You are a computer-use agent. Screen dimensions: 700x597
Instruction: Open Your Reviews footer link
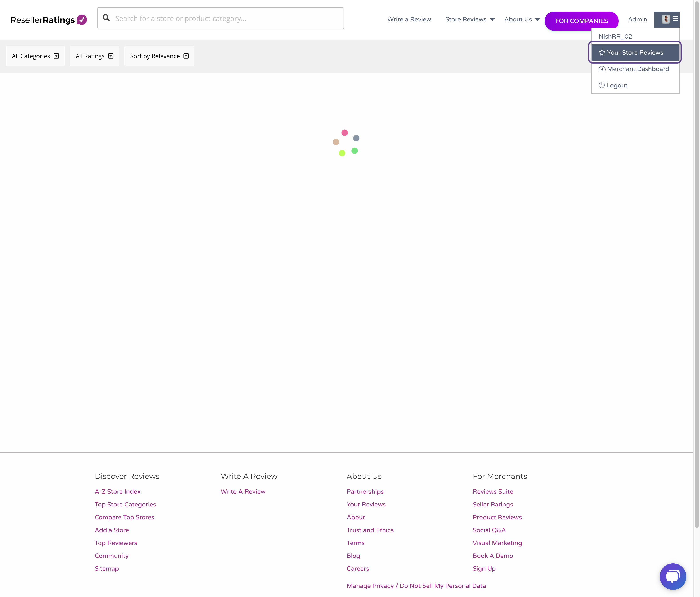point(366,504)
